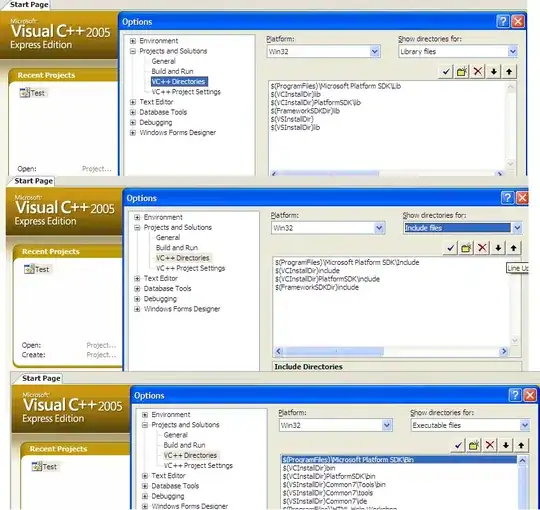The width and height of the screenshot is (540, 510).
Task: Switch to Start Page tab above Library files dialog
Action: tap(29, 4)
